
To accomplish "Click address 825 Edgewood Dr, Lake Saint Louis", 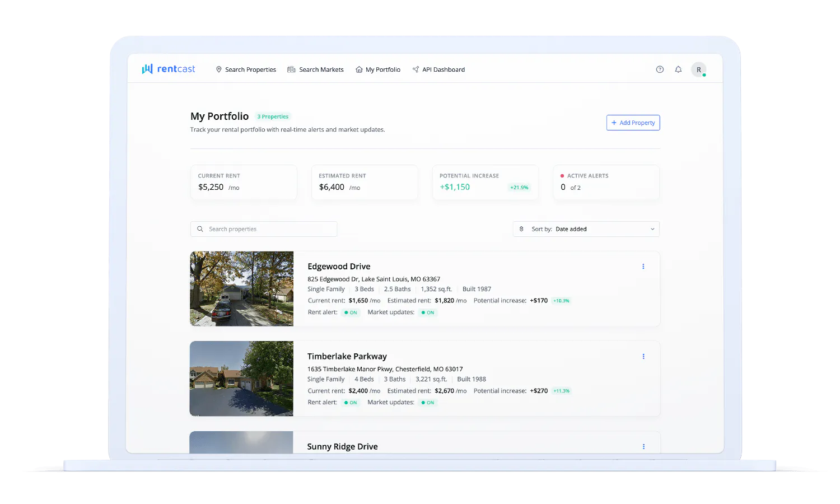I will pyautogui.click(x=374, y=279).
